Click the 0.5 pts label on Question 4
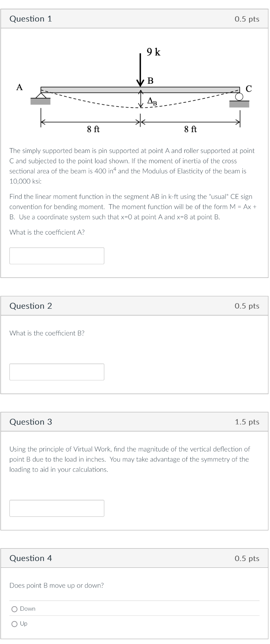The height and width of the screenshot is (644, 270). 247,558
